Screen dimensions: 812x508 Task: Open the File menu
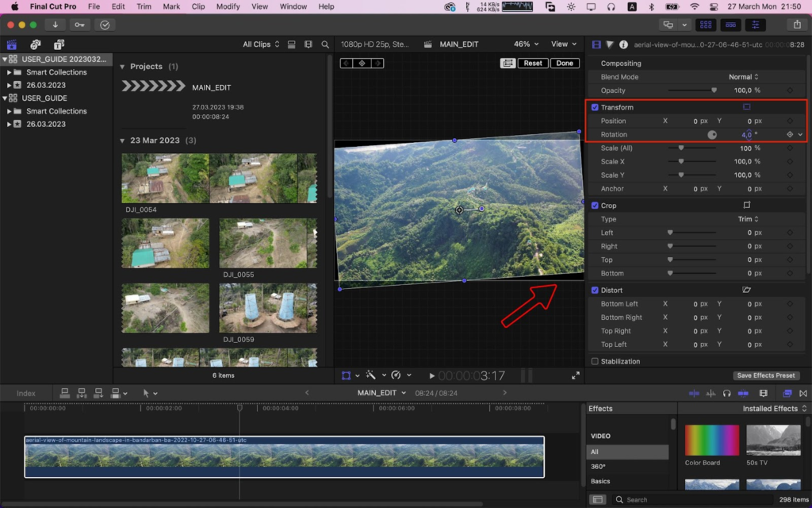pos(94,6)
